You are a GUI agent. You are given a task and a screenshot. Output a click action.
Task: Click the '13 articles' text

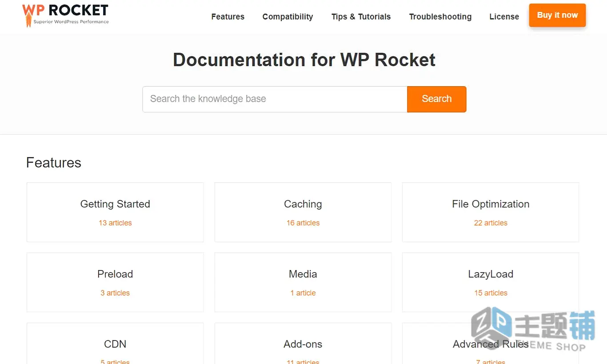pyautogui.click(x=115, y=223)
